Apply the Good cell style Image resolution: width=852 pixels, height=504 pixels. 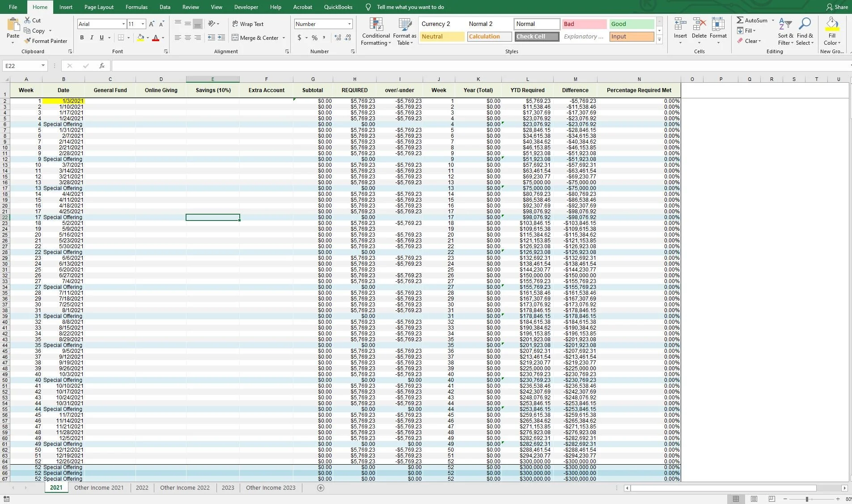[631, 24]
